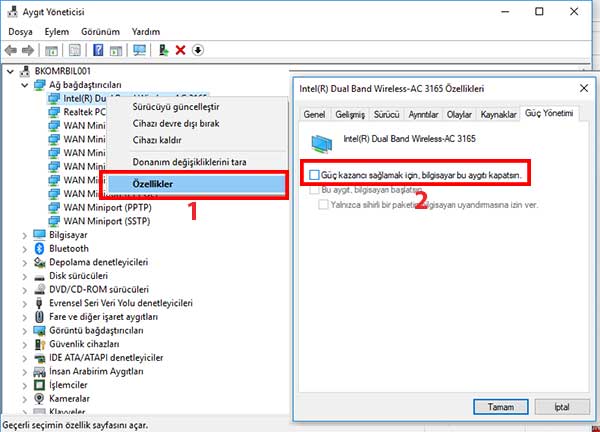Viewport: 600px width, 432px height.
Task: Click the WAN Miniport (PPTP) adapter icon
Action: (x=54, y=207)
